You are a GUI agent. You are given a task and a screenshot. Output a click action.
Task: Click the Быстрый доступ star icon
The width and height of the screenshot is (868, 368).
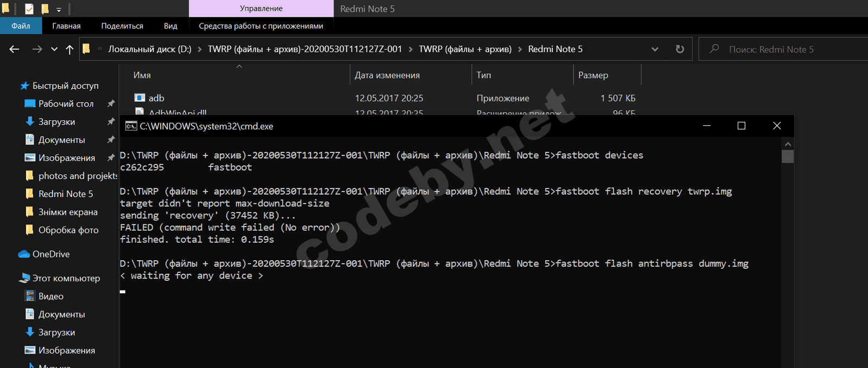tap(24, 86)
